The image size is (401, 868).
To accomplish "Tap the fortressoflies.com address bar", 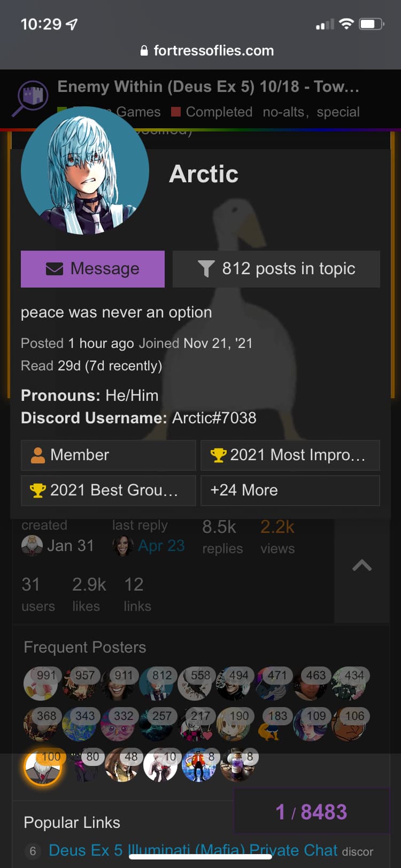I will [207, 51].
